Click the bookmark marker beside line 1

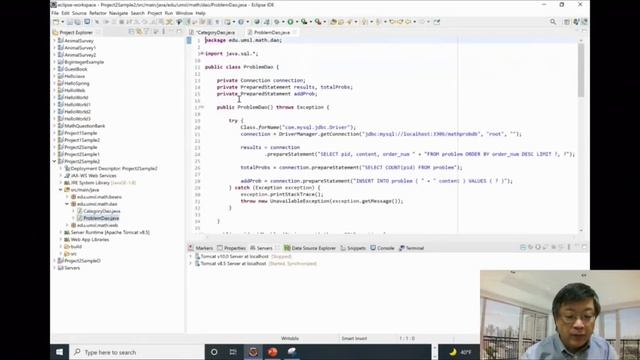click(x=189, y=40)
